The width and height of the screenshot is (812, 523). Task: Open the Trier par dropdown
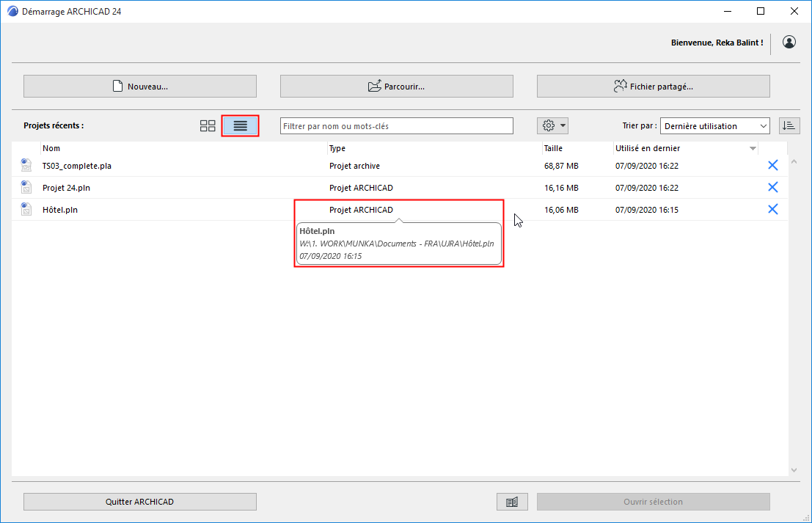point(715,126)
